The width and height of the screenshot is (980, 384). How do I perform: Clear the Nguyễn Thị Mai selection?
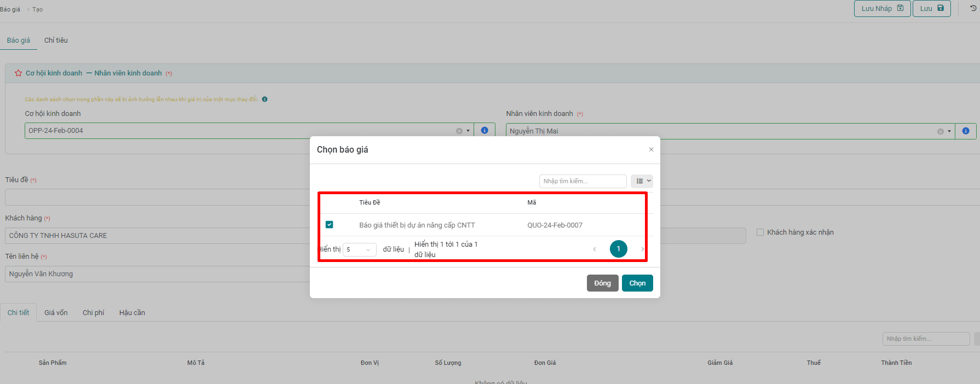click(x=940, y=131)
